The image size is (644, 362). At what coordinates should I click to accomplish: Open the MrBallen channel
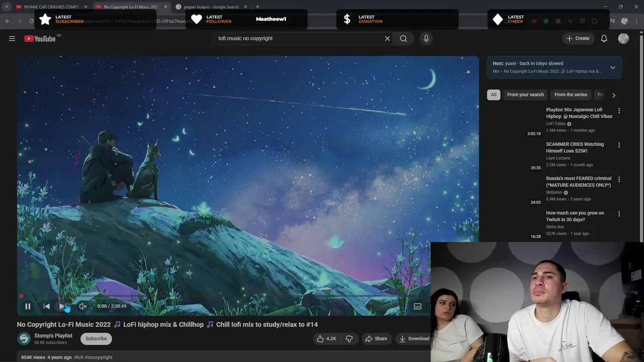(554, 193)
